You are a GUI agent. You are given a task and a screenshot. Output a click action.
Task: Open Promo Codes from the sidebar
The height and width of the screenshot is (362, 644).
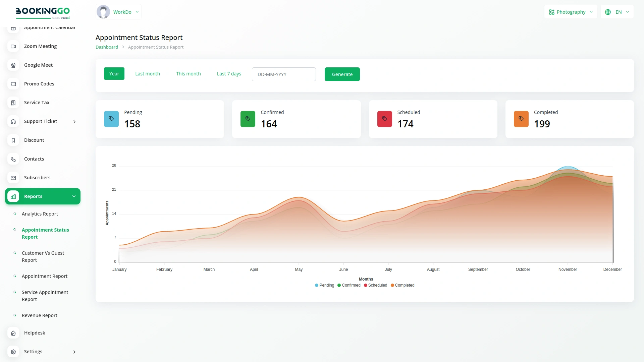(39, 84)
